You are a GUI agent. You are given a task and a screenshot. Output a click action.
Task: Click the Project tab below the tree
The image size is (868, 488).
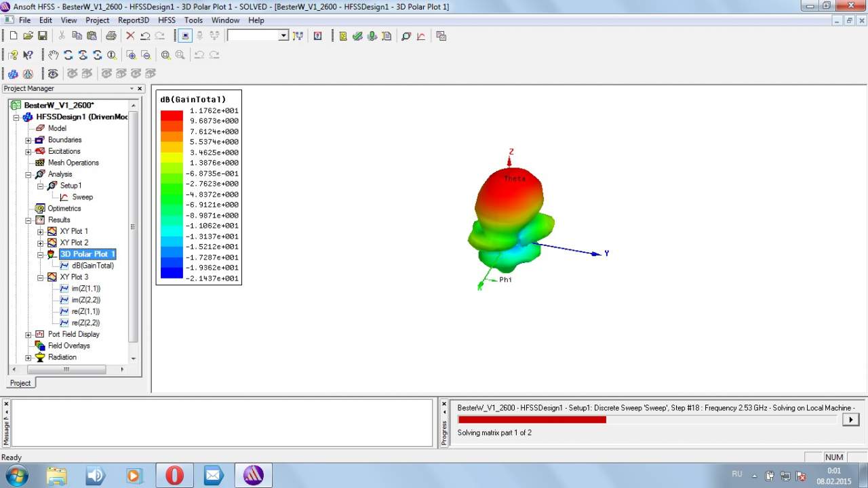pyautogui.click(x=20, y=383)
